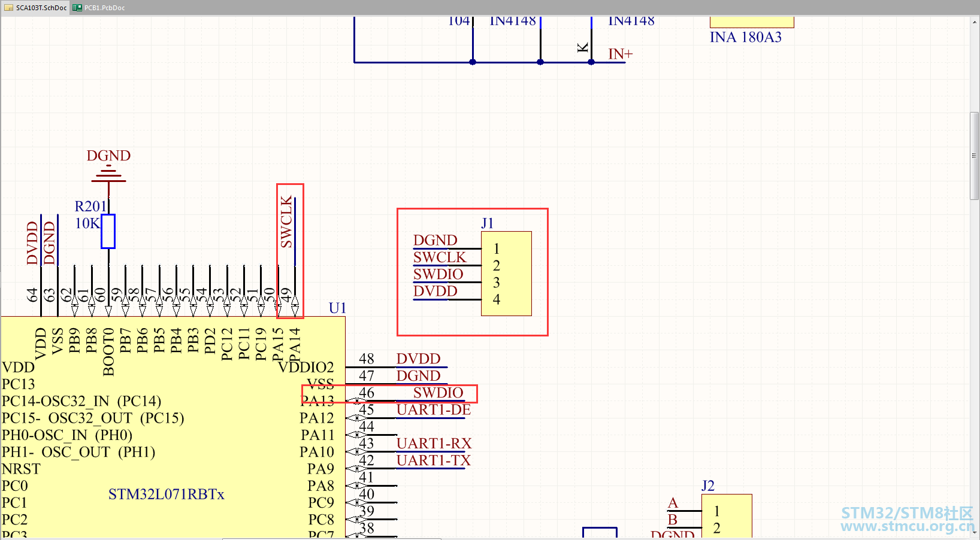Image resolution: width=980 pixels, height=540 pixels.
Task: Select the J2 connector body
Action: coord(727,516)
